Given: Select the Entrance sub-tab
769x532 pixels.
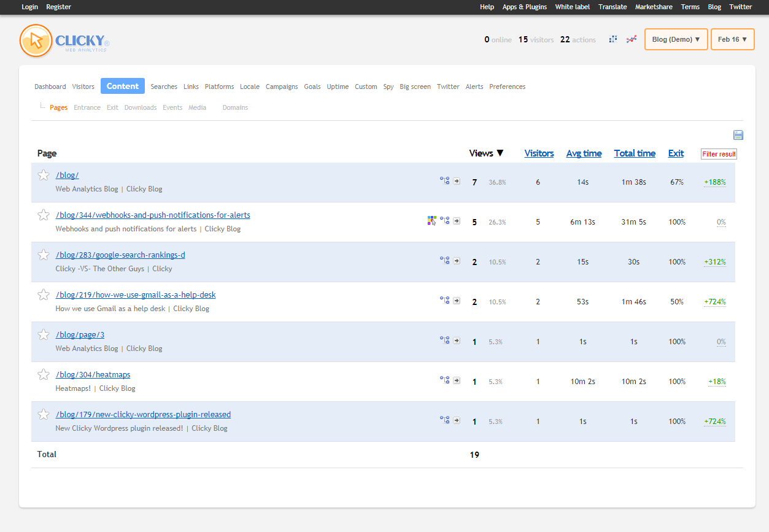Looking at the screenshot, I should 87,107.
